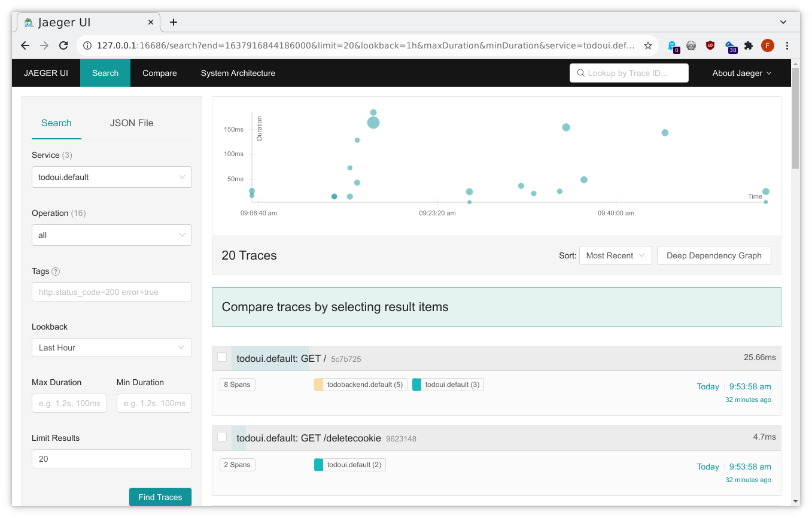812x518 pixels.
Task: Switch to the JSON File tab
Action: click(x=132, y=123)
